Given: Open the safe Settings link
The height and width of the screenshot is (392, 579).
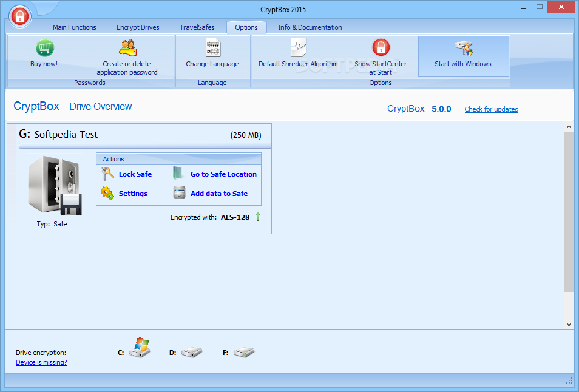Looking at the screenshot, I should coord(133,194).
